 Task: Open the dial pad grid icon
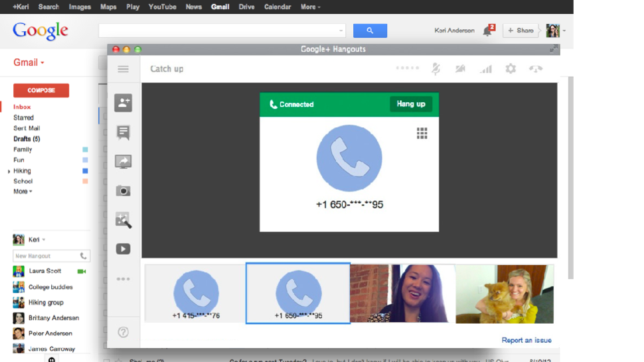pos(422,133)
